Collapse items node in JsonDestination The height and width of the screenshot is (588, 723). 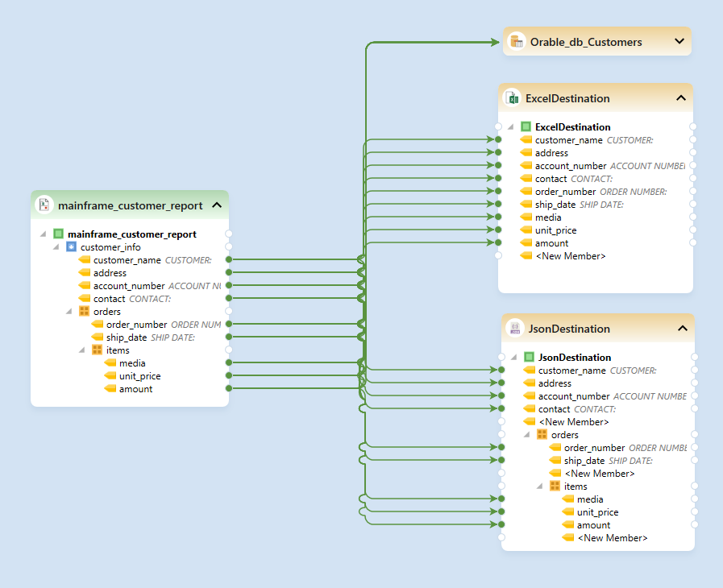coord(540,487)
